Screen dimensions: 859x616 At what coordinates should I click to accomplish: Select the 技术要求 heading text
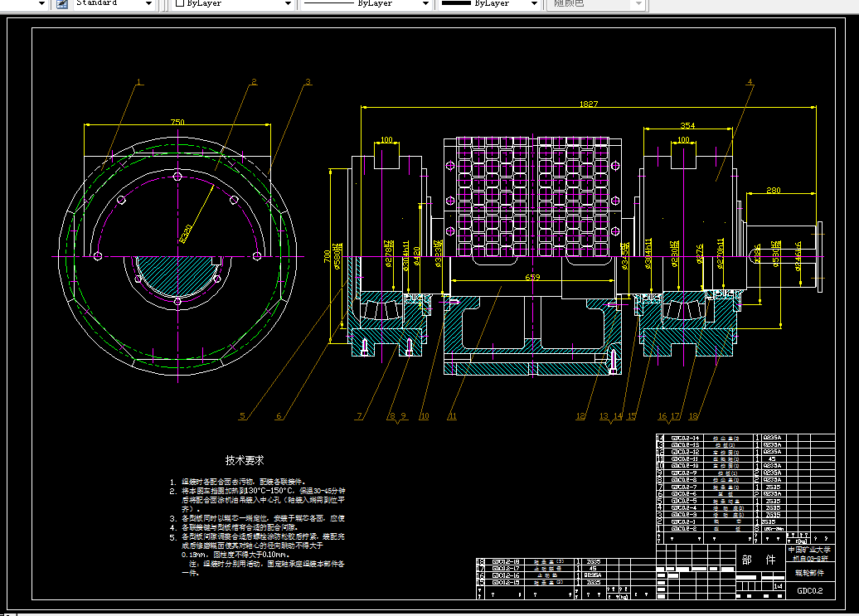245,460
